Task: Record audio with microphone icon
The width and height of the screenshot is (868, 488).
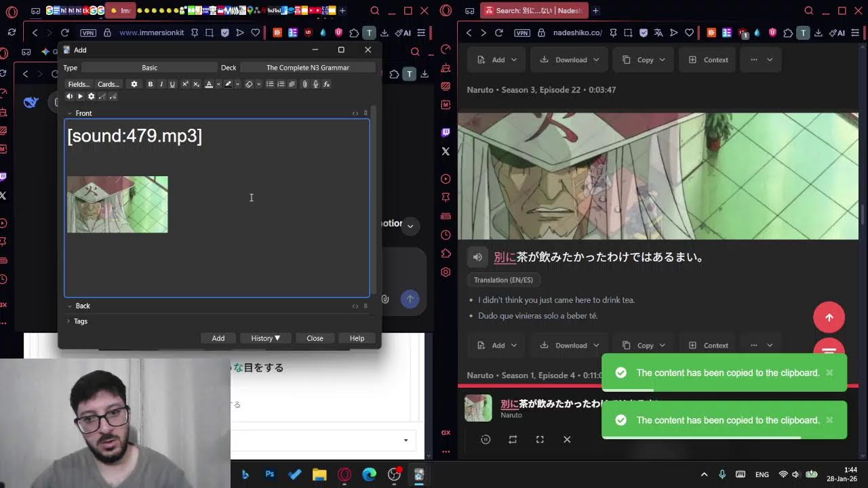Action: (x=315, y=84)
